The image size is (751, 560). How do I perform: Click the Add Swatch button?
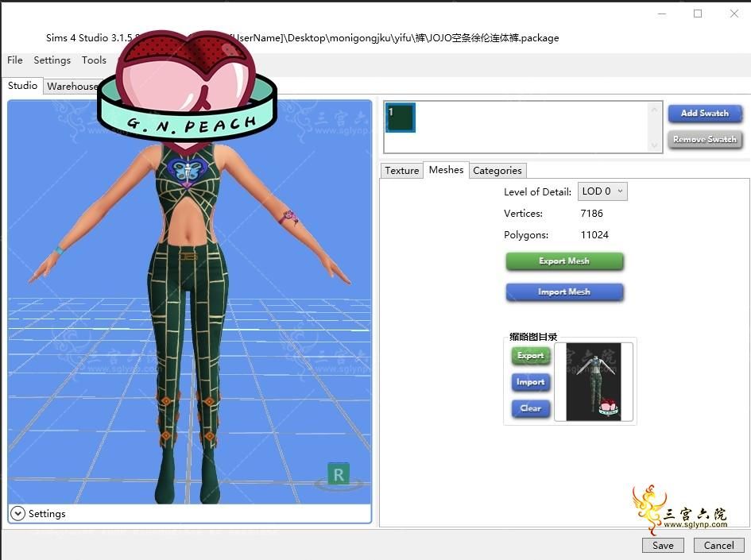[x=705, y=114]
